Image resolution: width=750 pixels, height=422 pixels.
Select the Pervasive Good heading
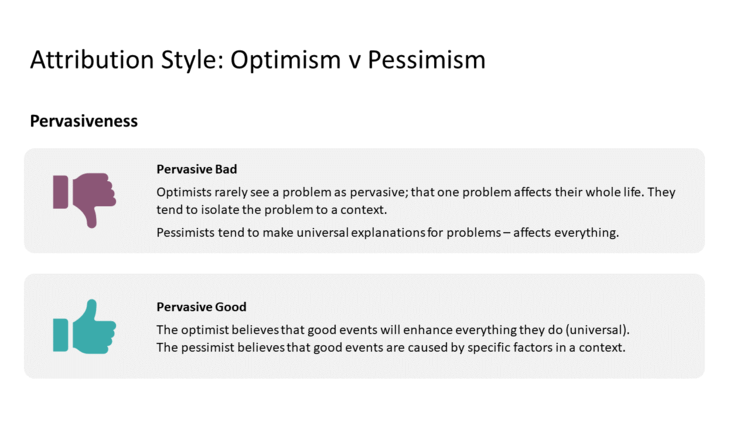(201, 307)
